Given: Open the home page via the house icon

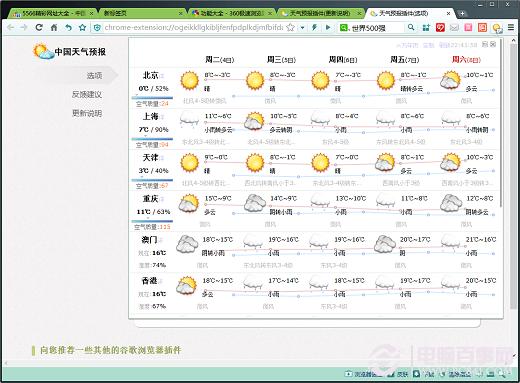Looking at the screenshot, I should (54, 27).
